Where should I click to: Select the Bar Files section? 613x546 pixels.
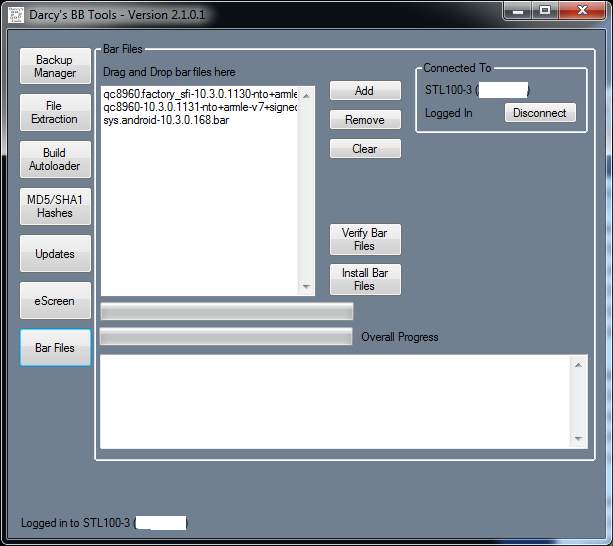coord(55,348)
